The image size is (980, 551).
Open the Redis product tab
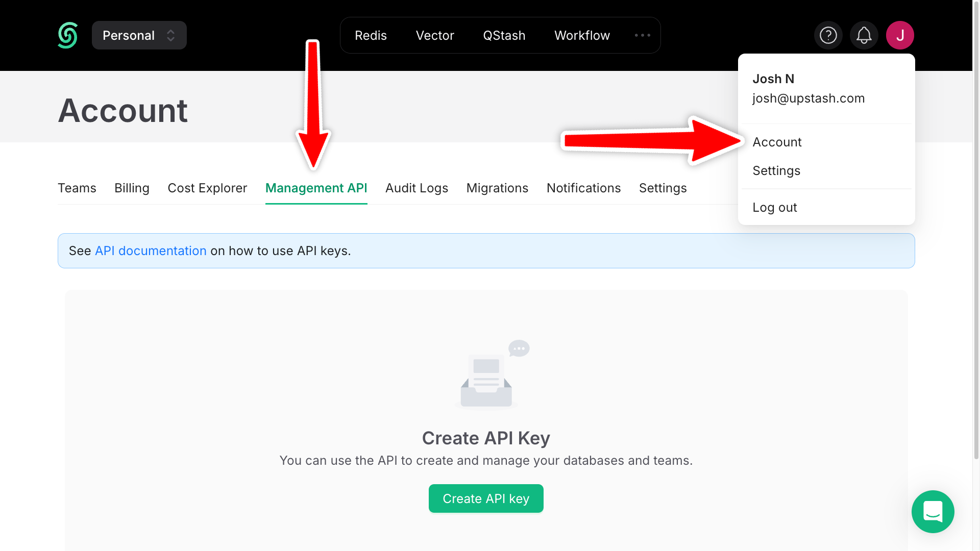371,35
